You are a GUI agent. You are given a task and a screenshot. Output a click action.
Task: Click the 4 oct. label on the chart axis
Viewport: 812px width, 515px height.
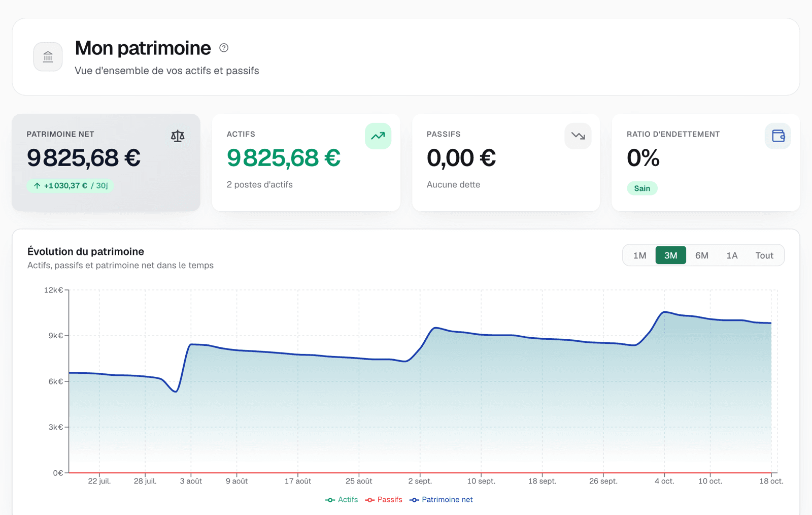pyautogui.click(x=664, y=481)
